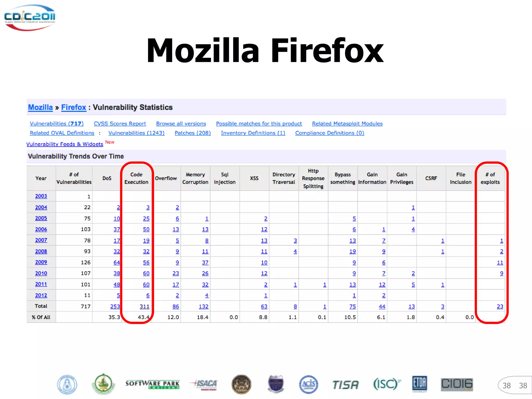Click total exploits count 23

coord(500,307)
